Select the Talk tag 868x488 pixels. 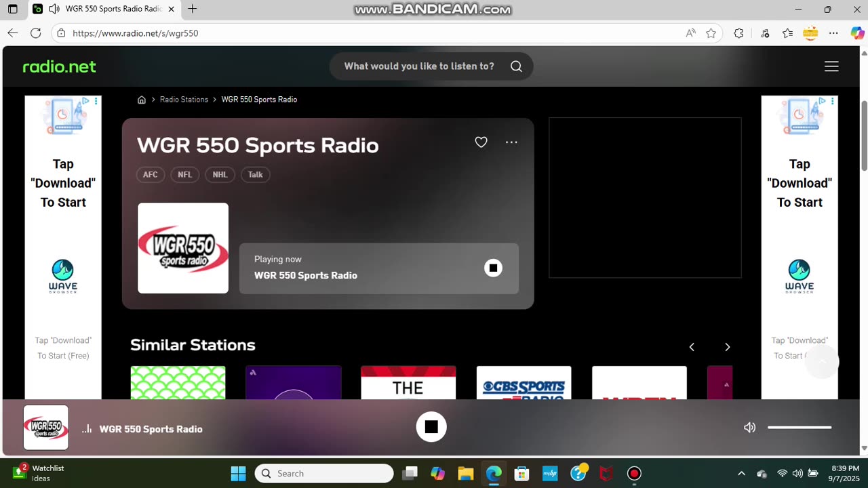[x=256, y=175]
